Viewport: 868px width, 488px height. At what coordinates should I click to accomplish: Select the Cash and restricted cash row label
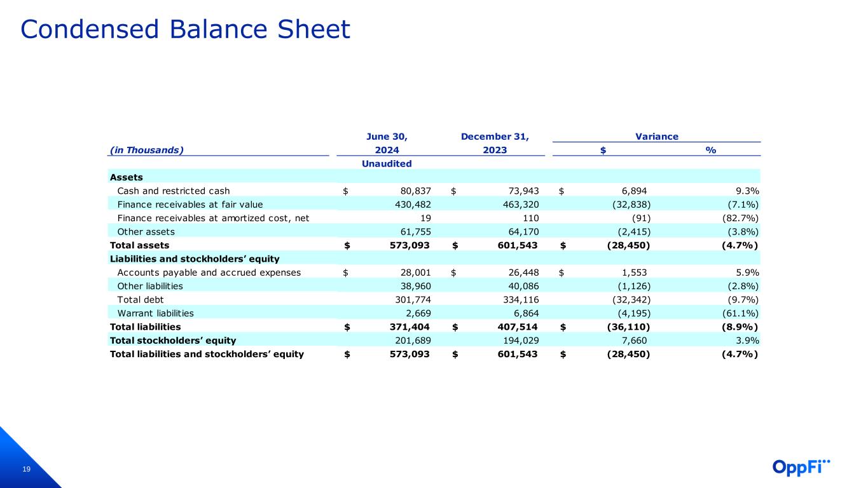[x=174, y=191]
